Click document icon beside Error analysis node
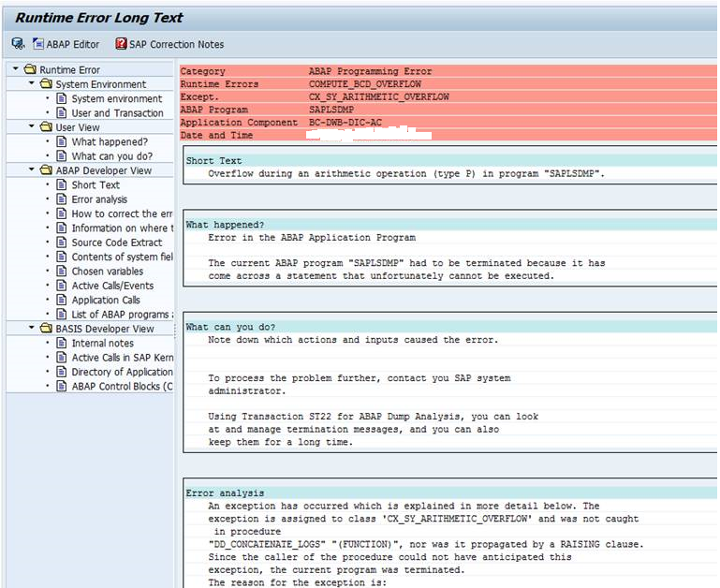Viewport: 720px width, 588px height. pos(62,198)
